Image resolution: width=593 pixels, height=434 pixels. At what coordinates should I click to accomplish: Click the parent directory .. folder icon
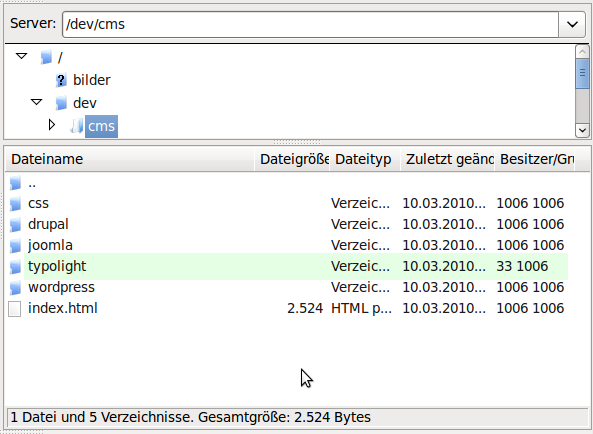pos(15,183)
